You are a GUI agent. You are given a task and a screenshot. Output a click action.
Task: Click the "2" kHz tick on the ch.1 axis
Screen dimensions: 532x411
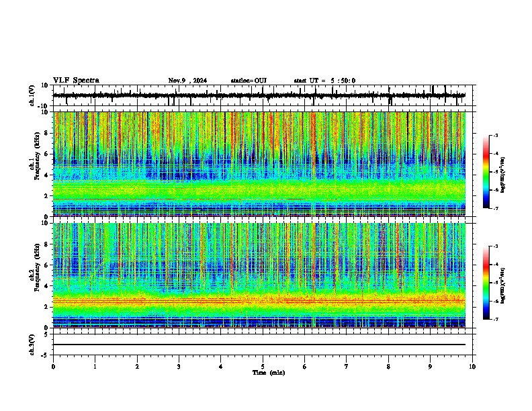tap(46, 196)
